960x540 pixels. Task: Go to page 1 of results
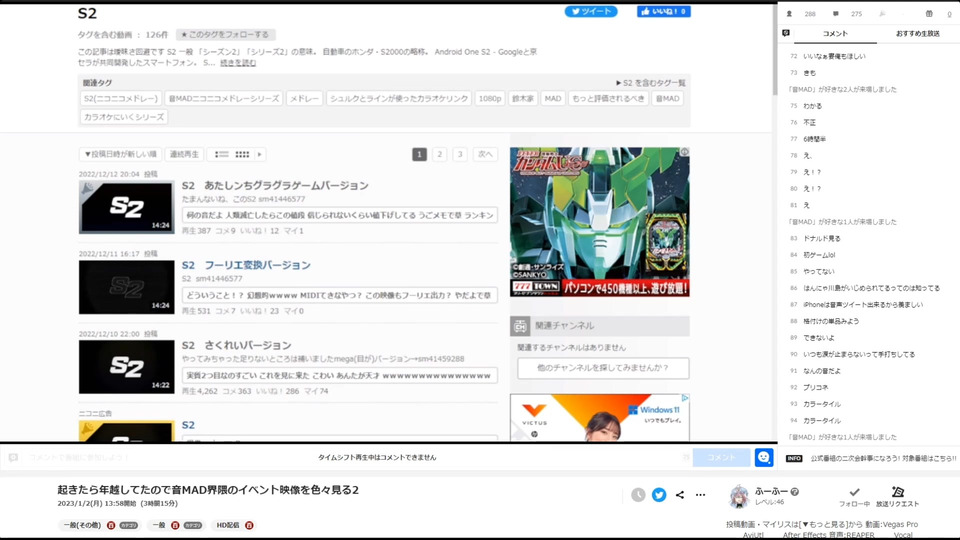tap(419, 154)
